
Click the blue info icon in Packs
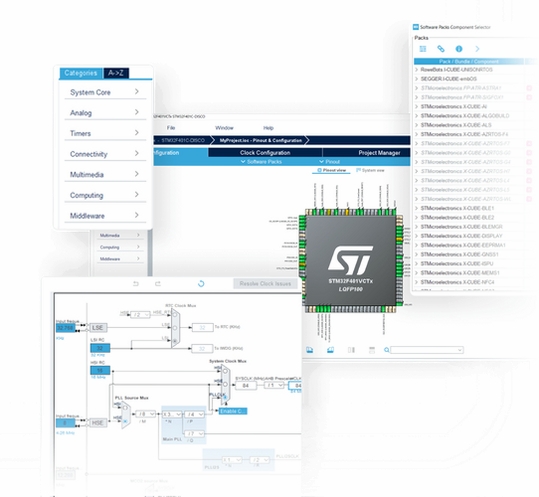point(459,49)
